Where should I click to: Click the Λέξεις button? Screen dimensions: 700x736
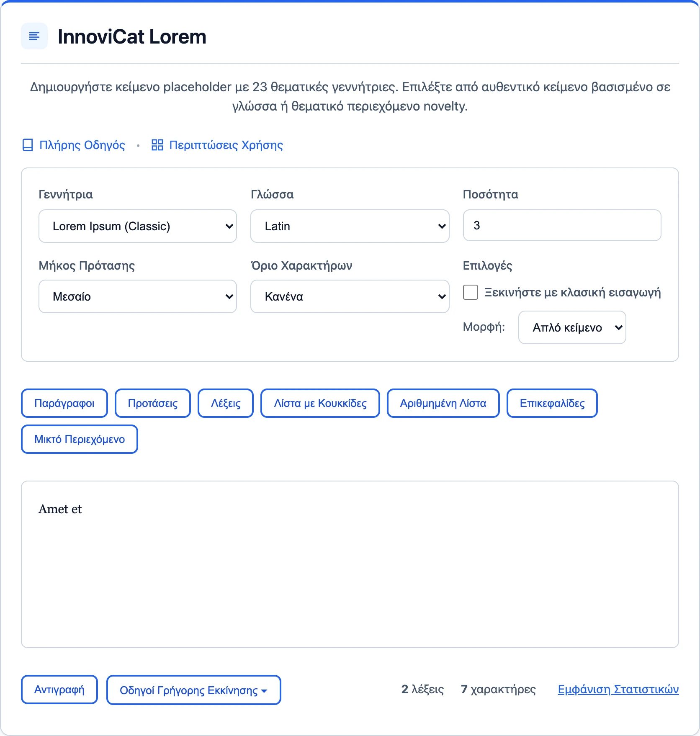point(226,403)
